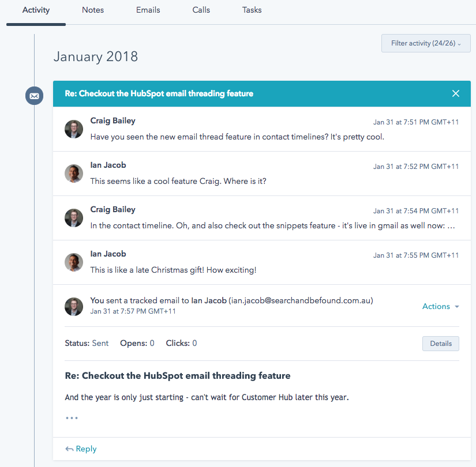Click the Reply link

tap(85, 449)
